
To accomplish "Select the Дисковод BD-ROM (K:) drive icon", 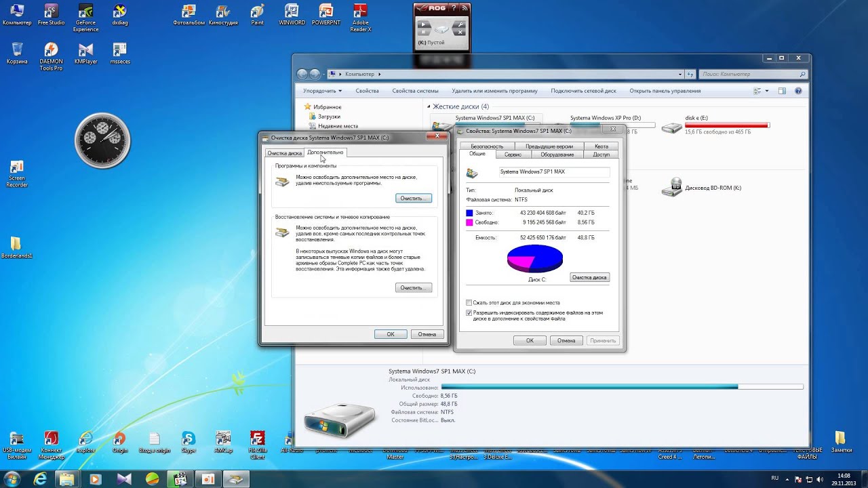I will click(x=672, y=188).
